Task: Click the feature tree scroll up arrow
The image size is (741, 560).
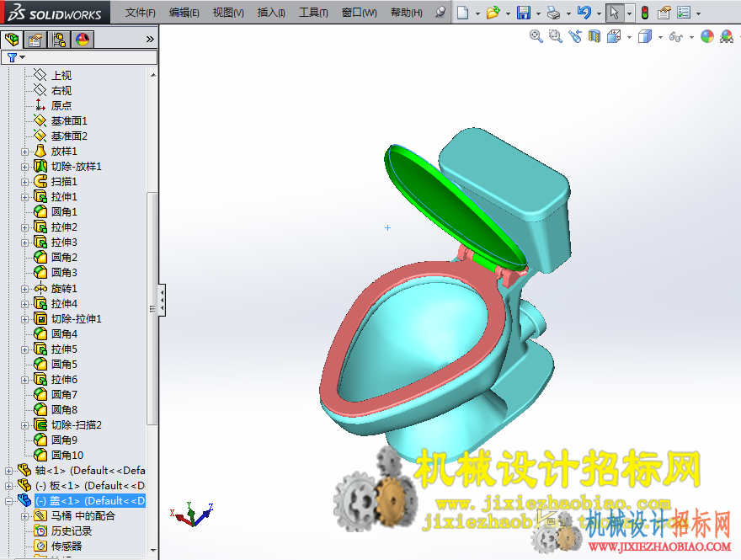Action: point(152,75)
